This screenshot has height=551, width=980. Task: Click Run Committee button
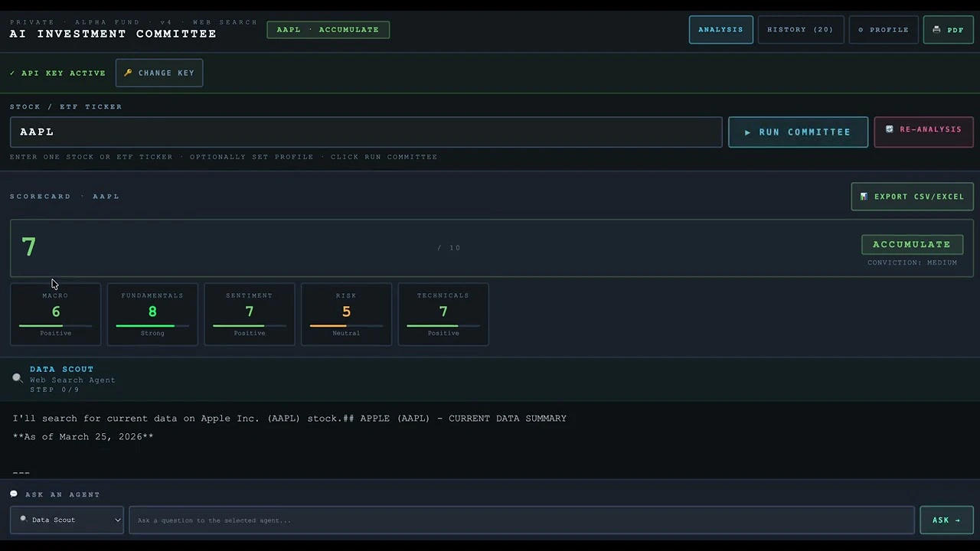coord(798,132)
